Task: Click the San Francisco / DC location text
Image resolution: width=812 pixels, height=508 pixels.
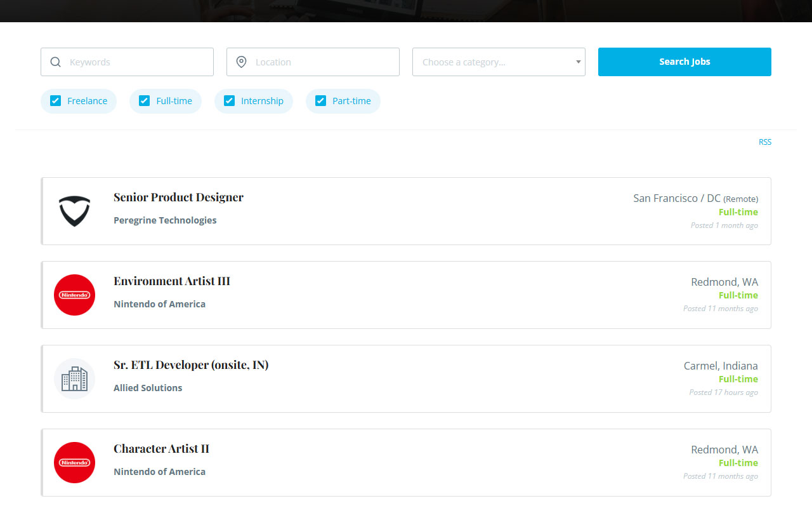Action: click(676, 198)
